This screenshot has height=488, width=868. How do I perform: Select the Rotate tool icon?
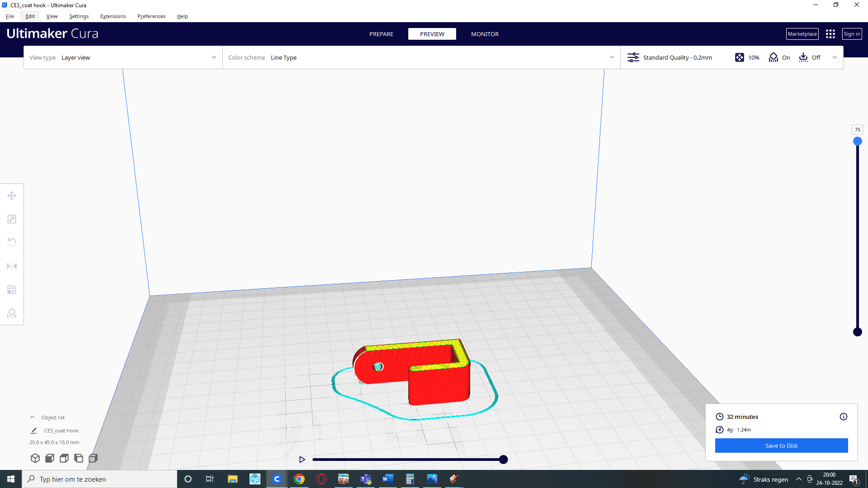tap(12, 243)
